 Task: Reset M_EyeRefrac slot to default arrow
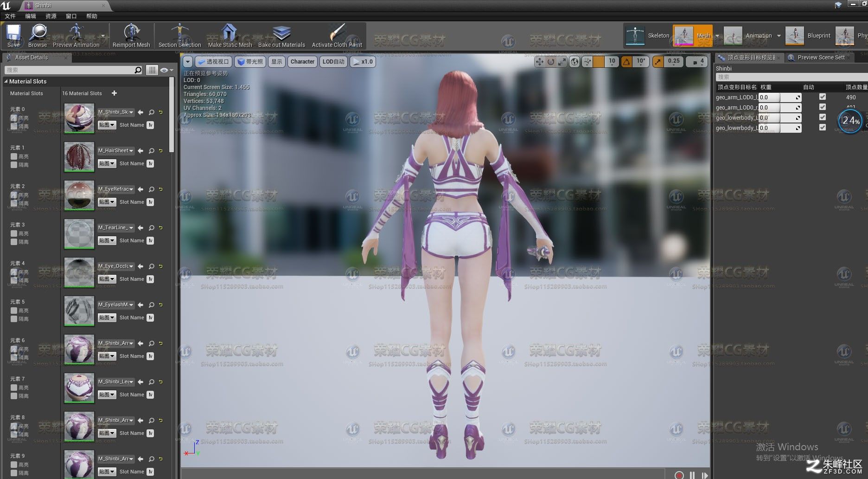tap(161, 189)
